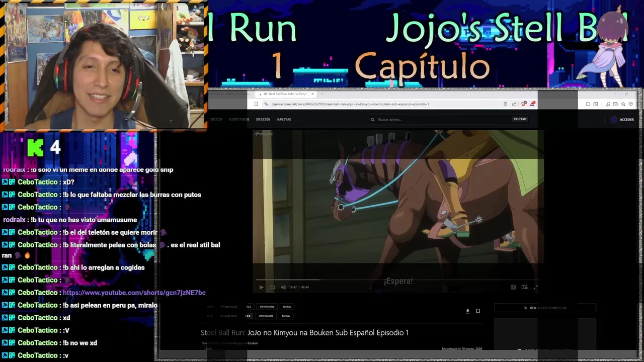
Task: Click chat message 'no we xd'
Action: point(80,343)
